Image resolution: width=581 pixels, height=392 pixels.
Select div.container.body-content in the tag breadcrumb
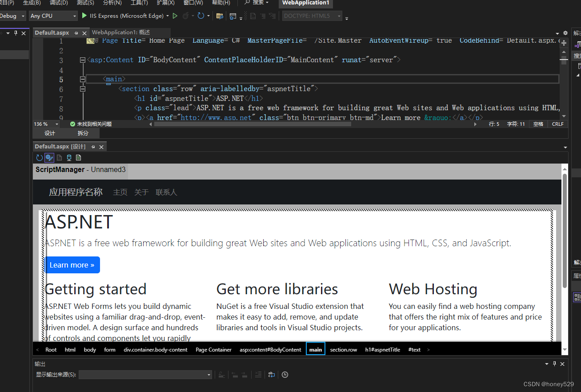point(156,350)
